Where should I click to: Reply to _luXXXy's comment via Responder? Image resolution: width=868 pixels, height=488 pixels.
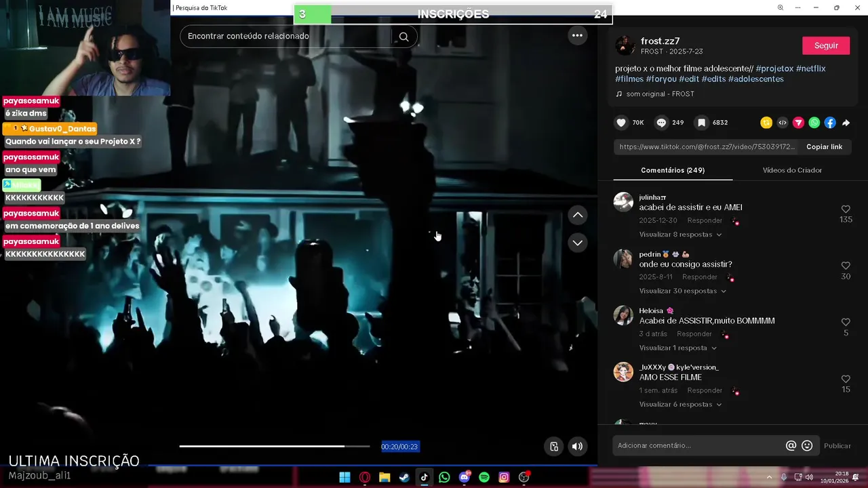coord(705,390)
